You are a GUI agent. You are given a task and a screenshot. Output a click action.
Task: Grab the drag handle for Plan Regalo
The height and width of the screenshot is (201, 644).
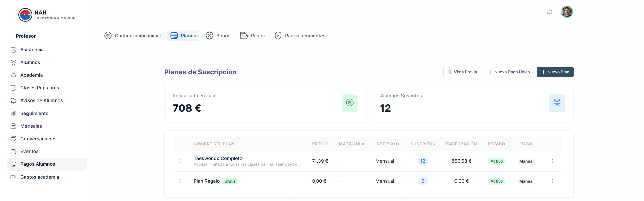click(180, 181)
